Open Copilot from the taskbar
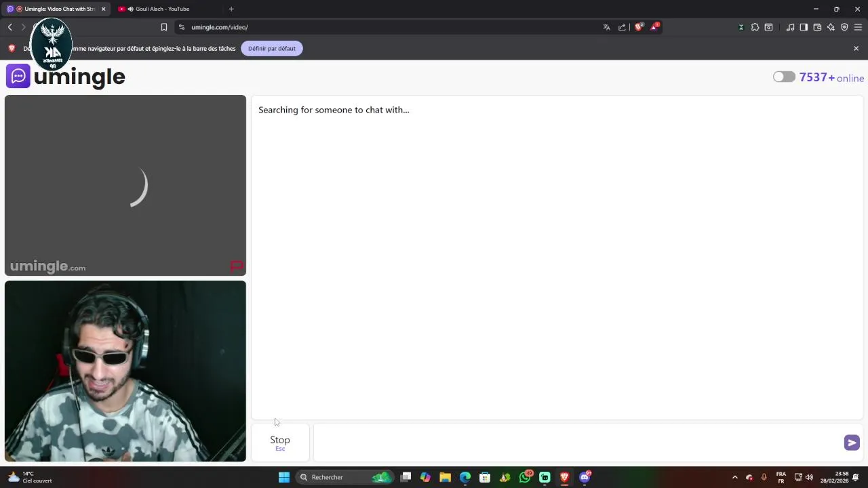The height and width of the screenshot is (488, 868). (425, 477)
